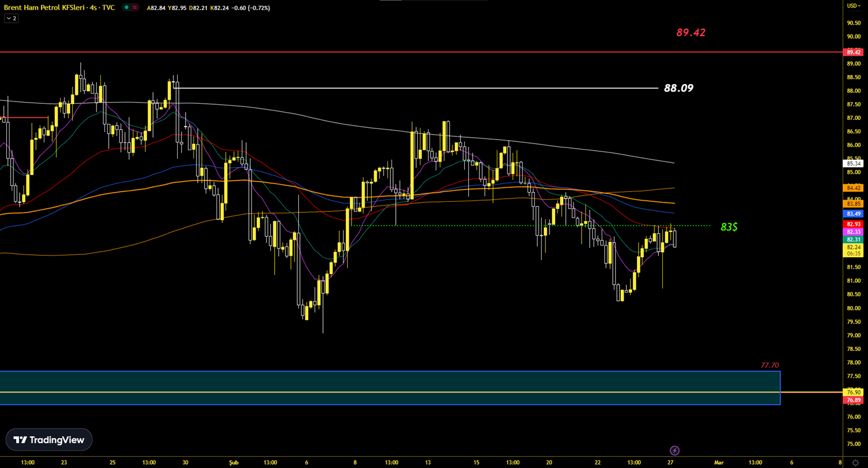Click the teal 82.31 price scale tag
The width and height of the screenshot is (868, 468).
pyautogui.click(x=853, y=239)
